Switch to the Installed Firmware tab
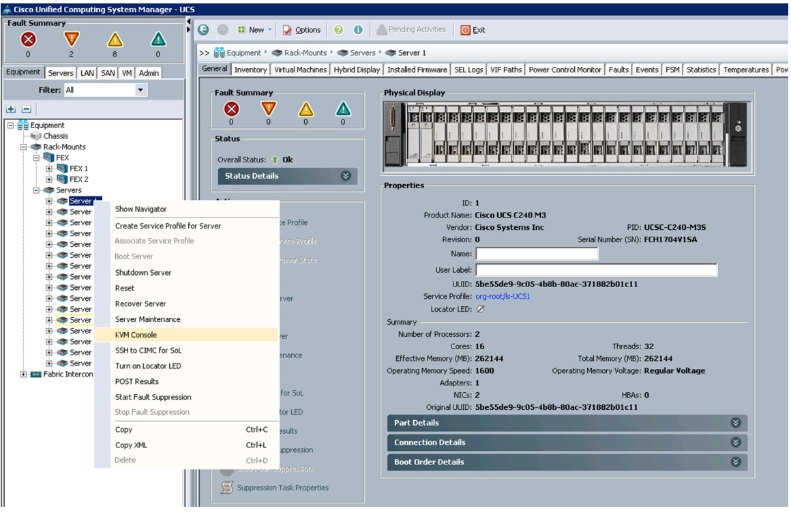Image resolution: width=791 pixels, height=532 pixels. (417, 70)
